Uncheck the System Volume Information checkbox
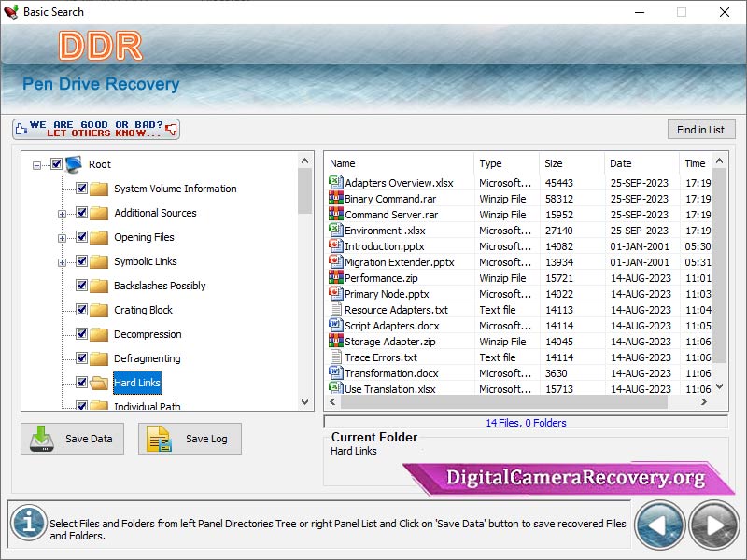 coord(81,189)
